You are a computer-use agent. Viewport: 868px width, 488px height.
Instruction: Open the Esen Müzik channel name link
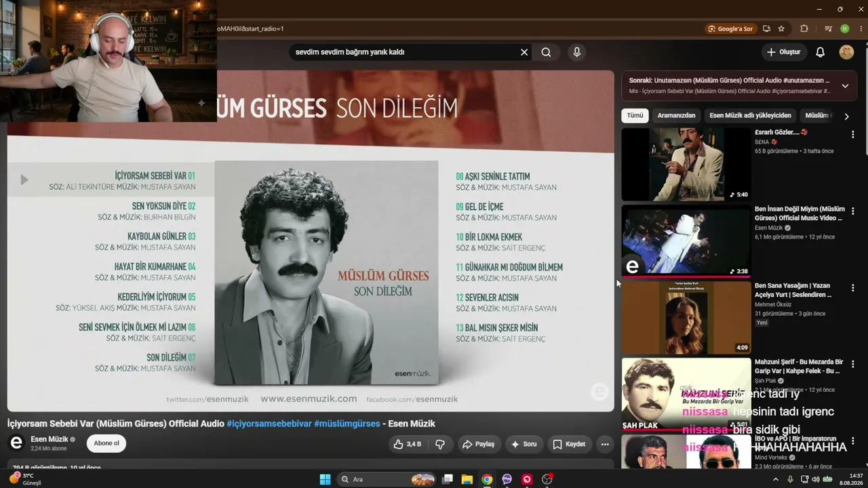tap(50, 439)
